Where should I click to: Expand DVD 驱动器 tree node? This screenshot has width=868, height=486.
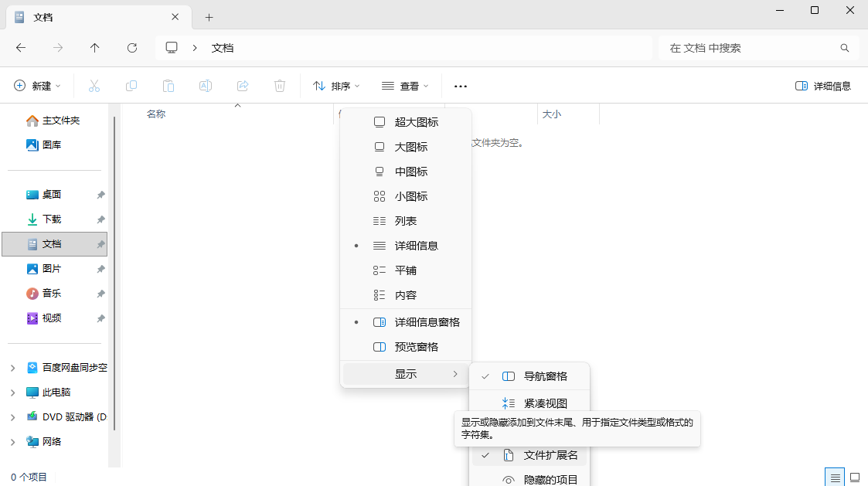[x=12, y=417]
